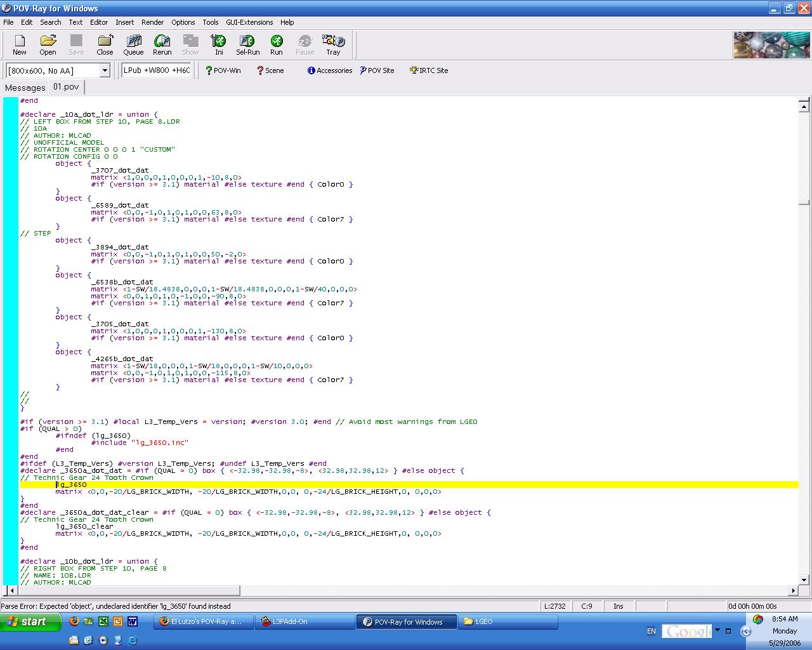Click the highlighted lg_3650 code line
Screen dimensions: 812x650
pyautogui.click(x=409, y=484)
